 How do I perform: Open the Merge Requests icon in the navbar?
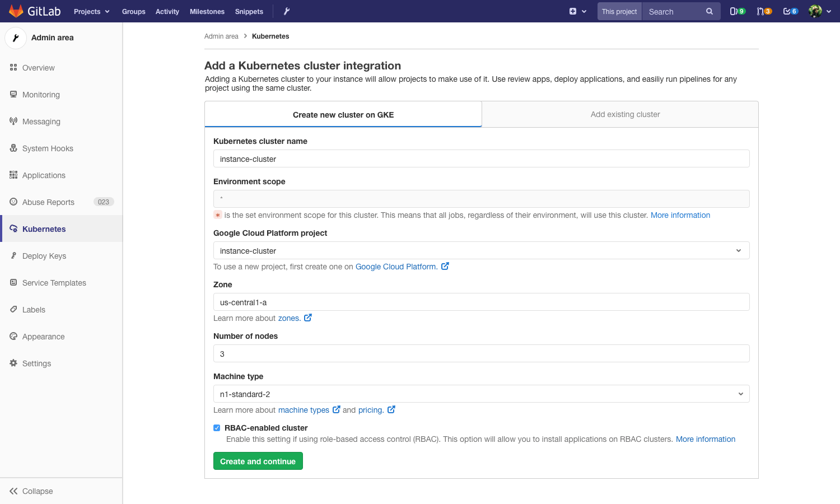pyautogui.click(x=762, y=11)
